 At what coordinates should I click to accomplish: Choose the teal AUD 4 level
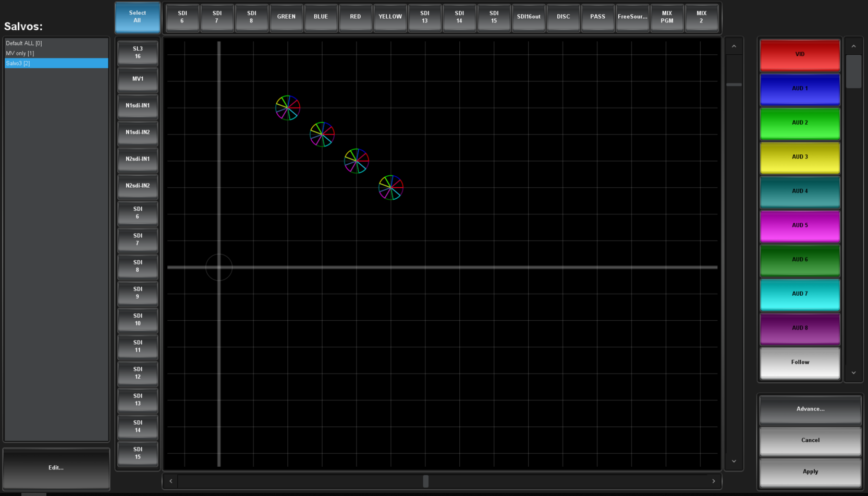(800, 191)
